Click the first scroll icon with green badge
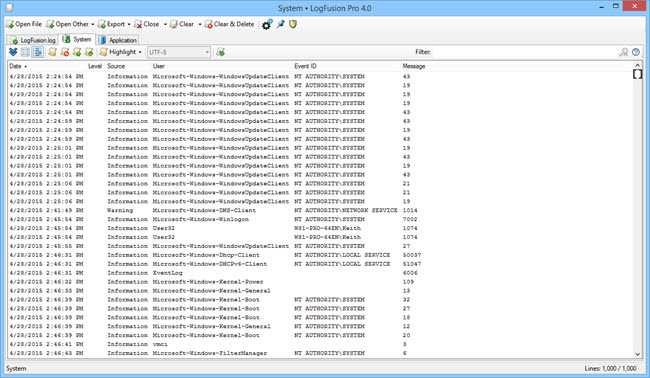The image size is (650, 378). [x=77, y=52]
